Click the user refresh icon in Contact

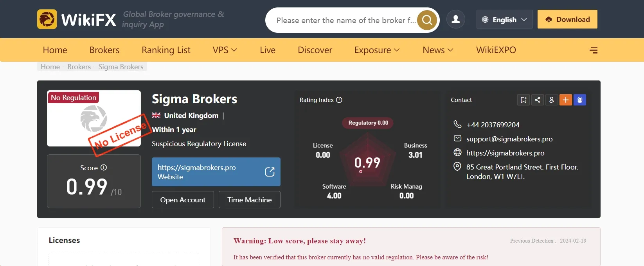[x=552, y=100]
